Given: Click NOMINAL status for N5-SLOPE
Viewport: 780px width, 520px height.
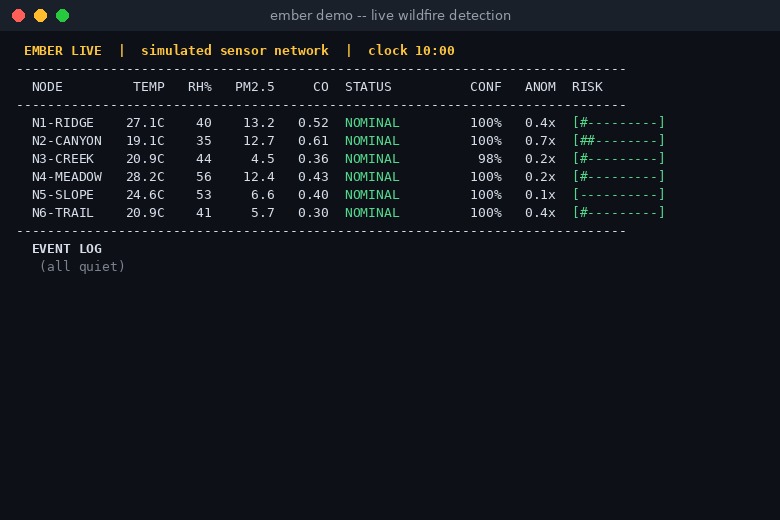Looking at the screenshot, I should point(372,195).
